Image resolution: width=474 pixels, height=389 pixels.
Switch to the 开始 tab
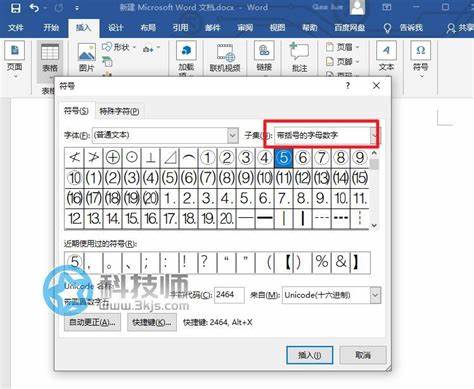51,27
